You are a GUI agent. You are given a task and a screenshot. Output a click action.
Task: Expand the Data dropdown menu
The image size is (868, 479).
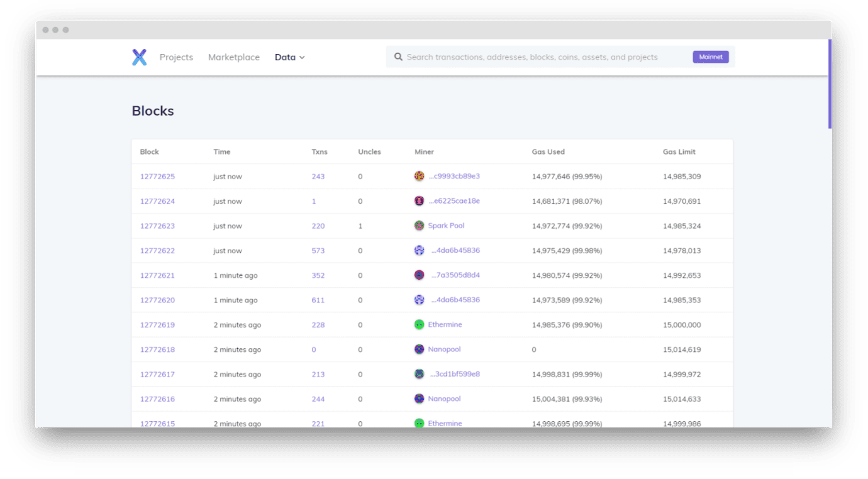click(x=289, y=57)
